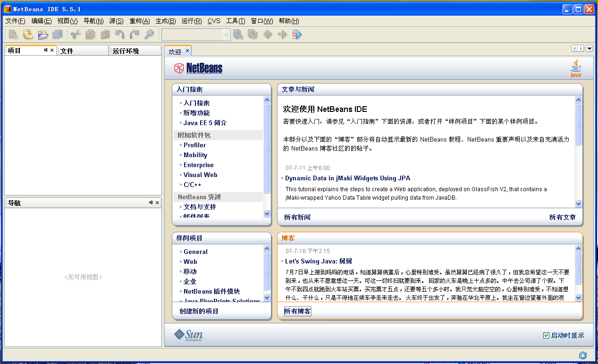Open the Mobility pack link
The height and width of the screenshot is (364, 598).
click(x=195, y=155)
